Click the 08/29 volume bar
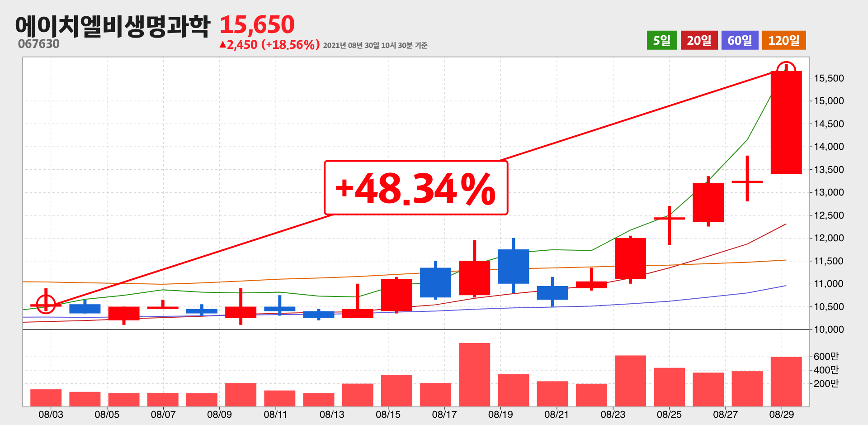Image resolution: width=868 pixels, height=425 pixels. tap(786, 382)
